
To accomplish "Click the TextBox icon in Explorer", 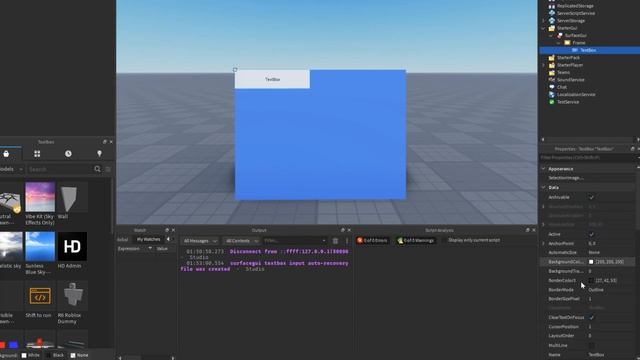I will [x=575, y=50].
